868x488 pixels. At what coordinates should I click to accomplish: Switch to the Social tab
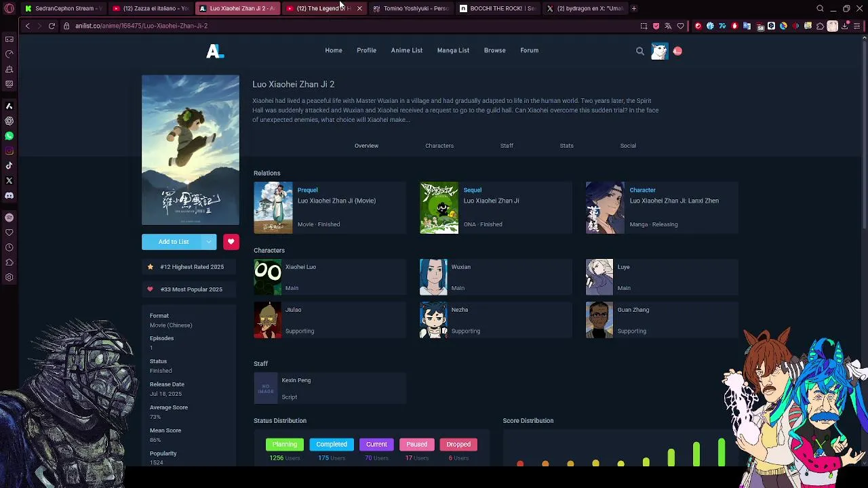pyautogui.click(x=628, y=146)
